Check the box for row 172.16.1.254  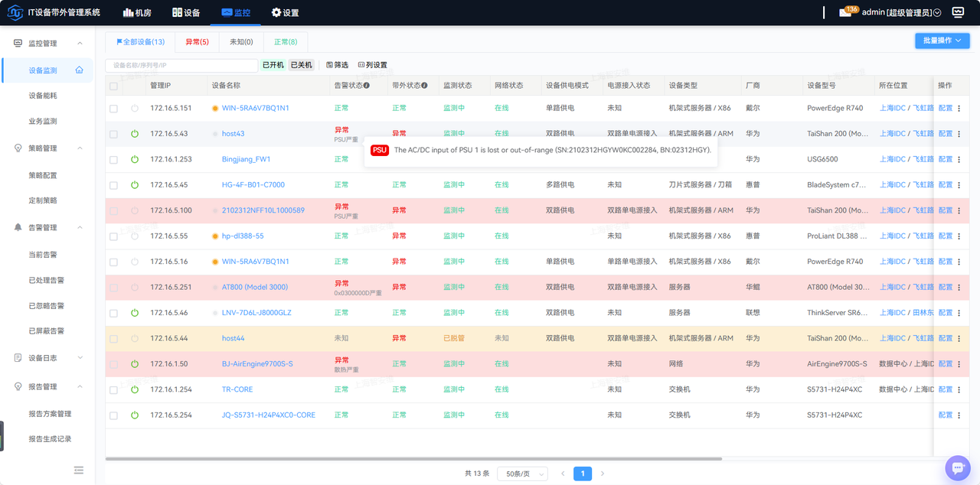[x=113, y=389]
